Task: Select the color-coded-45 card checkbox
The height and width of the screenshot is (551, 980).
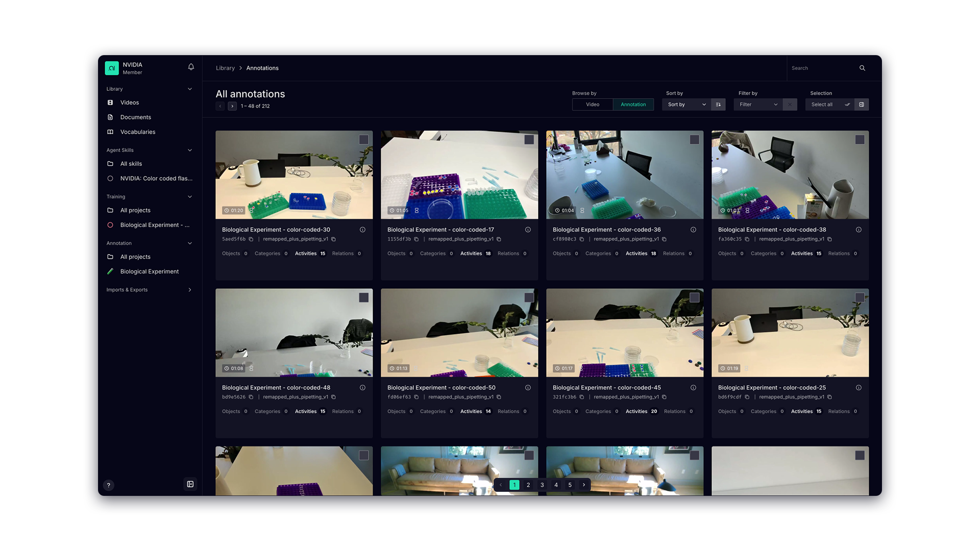Action: click(694, 297)
